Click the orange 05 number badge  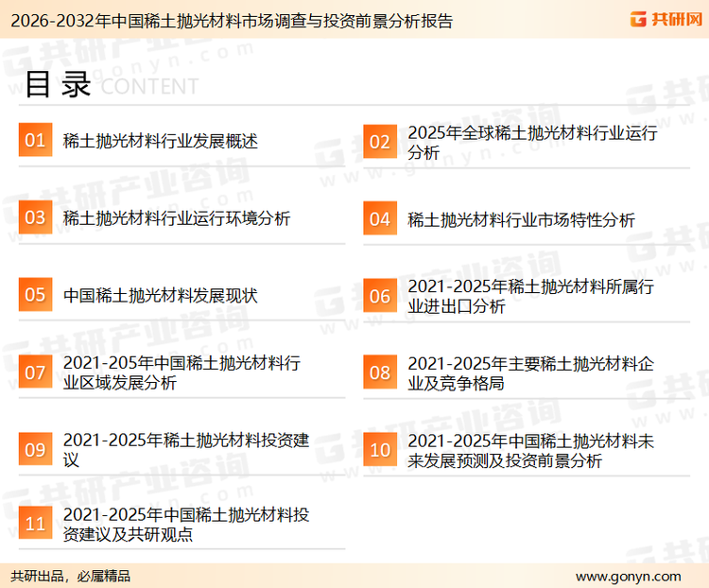tap(35, 294)
